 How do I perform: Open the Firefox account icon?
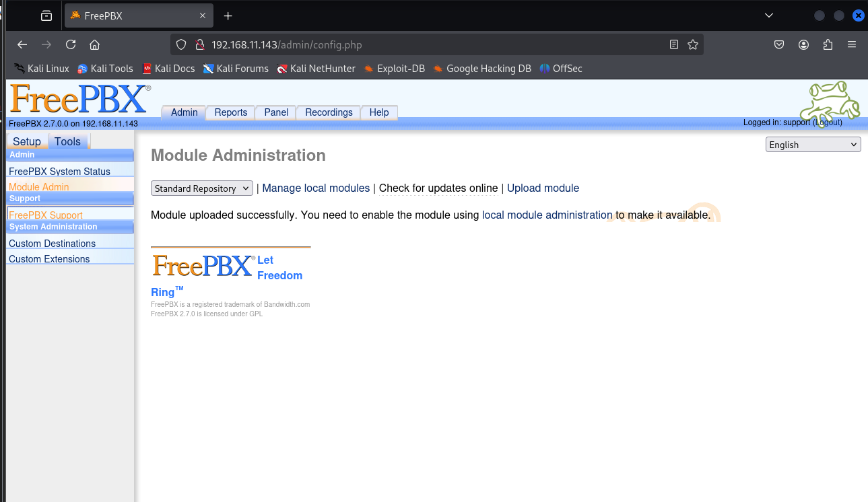point(803,45)
